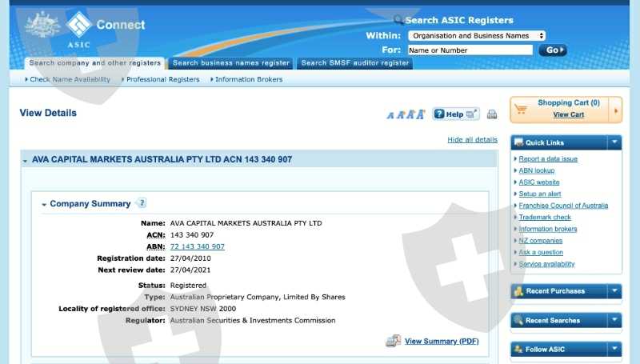Click the ASIC Connect logo

click(x=106, y=29)
